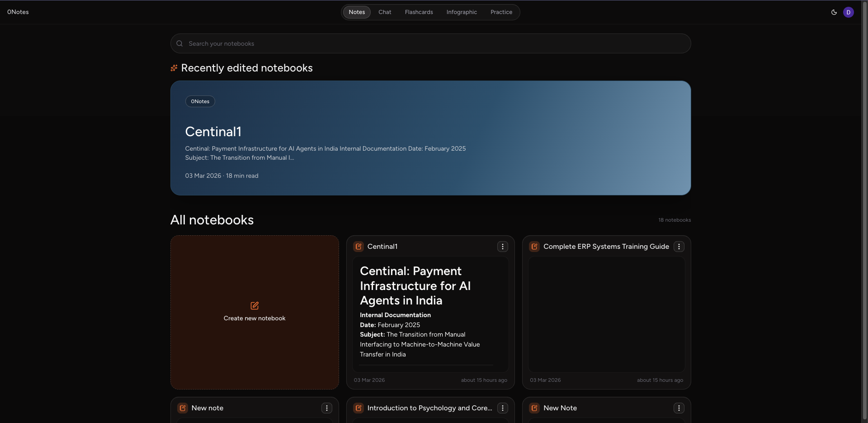This screenshot has height=423, width=868.
Task: Open the three-dot menu on New note
Action: pos(327,408)
